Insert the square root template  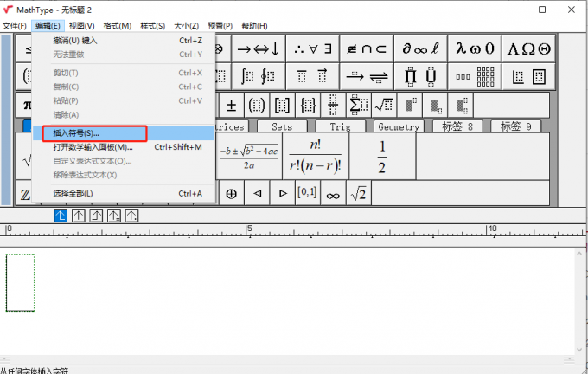384,106
